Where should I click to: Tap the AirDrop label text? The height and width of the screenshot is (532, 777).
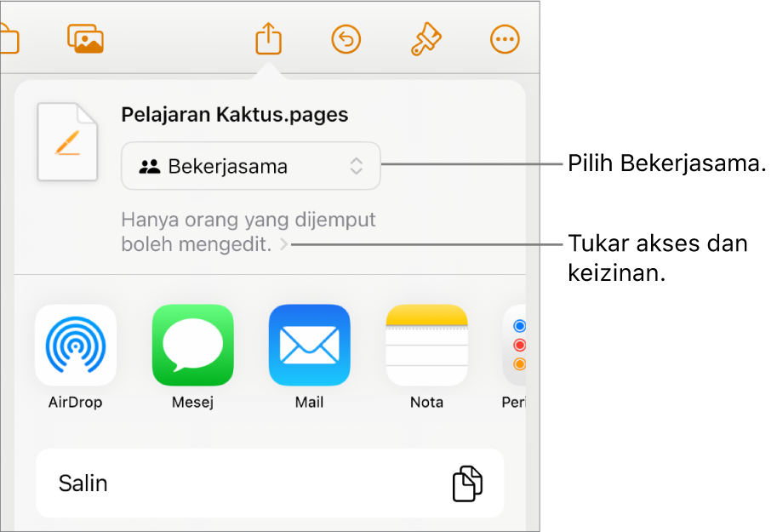[76, 402]
